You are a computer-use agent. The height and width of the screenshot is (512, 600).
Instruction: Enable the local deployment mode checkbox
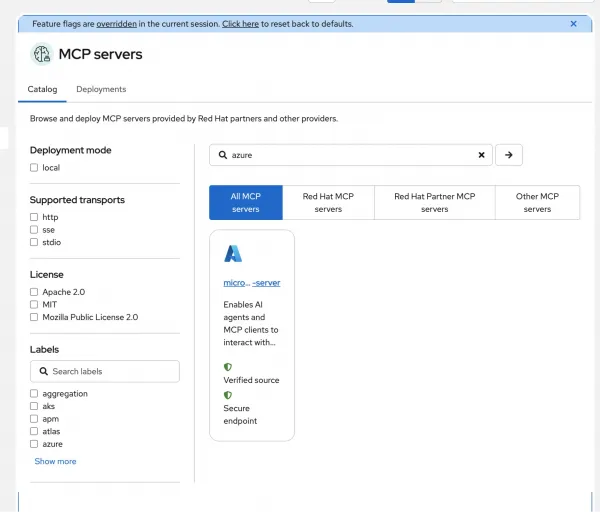point(34,168)
